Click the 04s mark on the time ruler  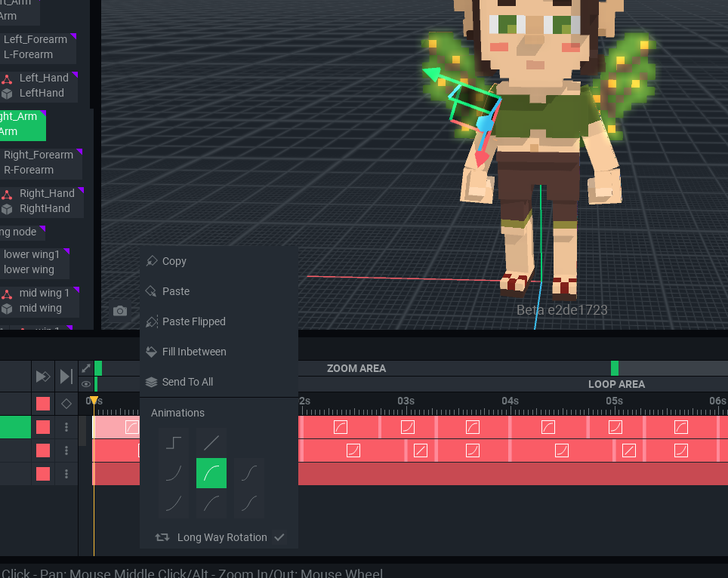(x=510, y=401)
